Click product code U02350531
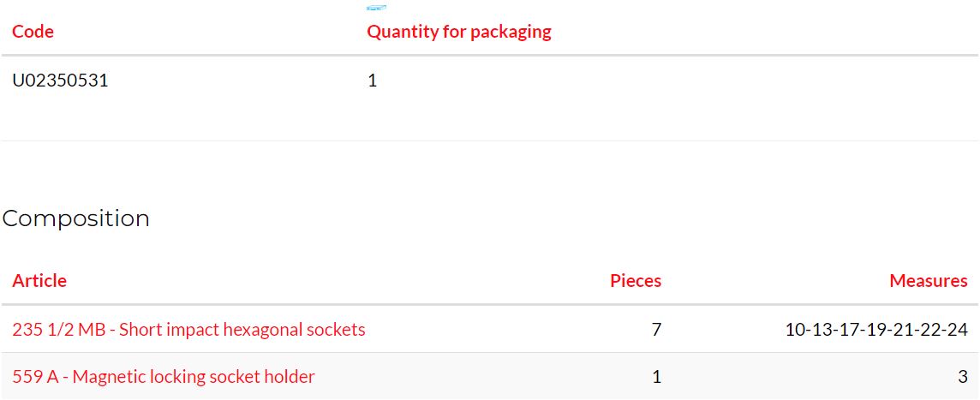980x400 pixels. tap(61, 81)
